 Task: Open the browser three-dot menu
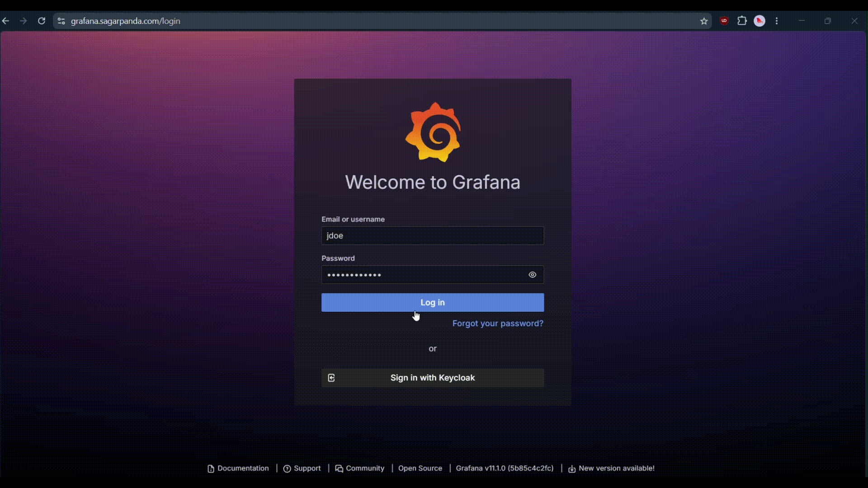pos(777,21)
